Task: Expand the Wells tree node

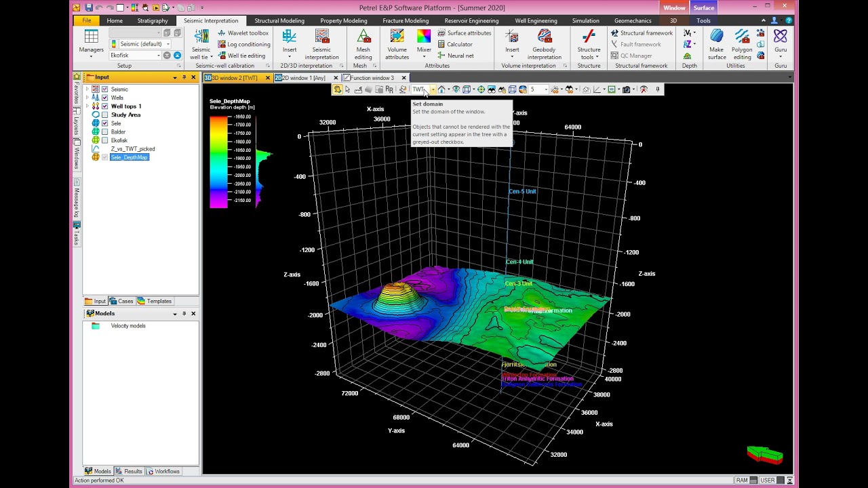Action: tap(87, 98)
